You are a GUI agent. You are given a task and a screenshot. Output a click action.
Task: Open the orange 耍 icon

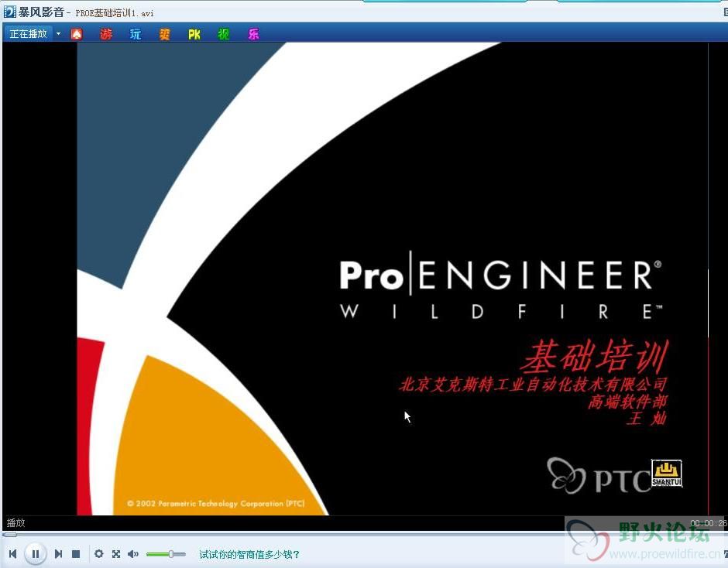tap(165, 34)
